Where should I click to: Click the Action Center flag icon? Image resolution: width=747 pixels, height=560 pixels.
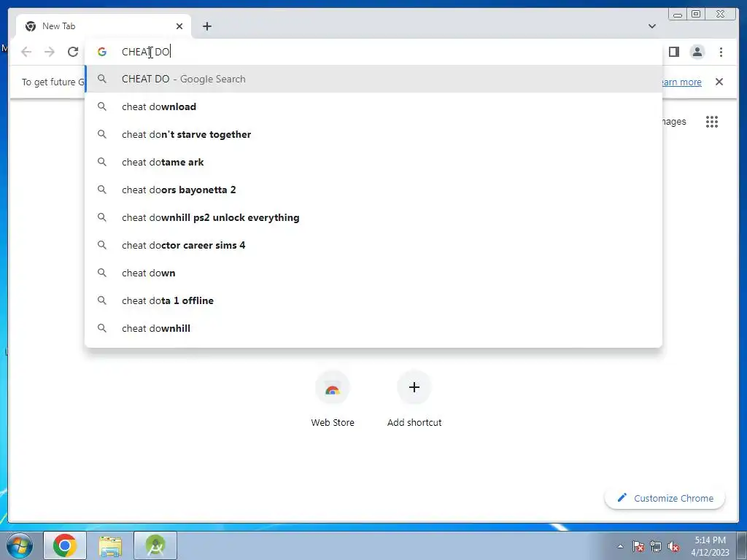tap(638, 546)
